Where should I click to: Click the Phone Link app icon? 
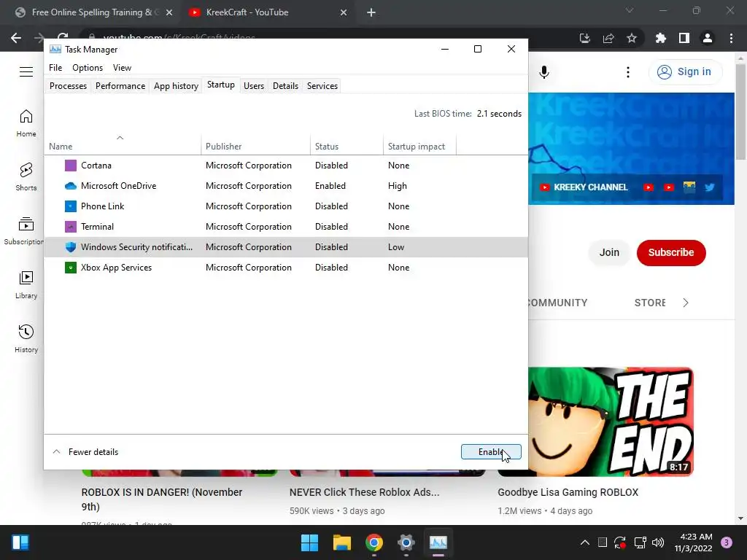point(71,206)
